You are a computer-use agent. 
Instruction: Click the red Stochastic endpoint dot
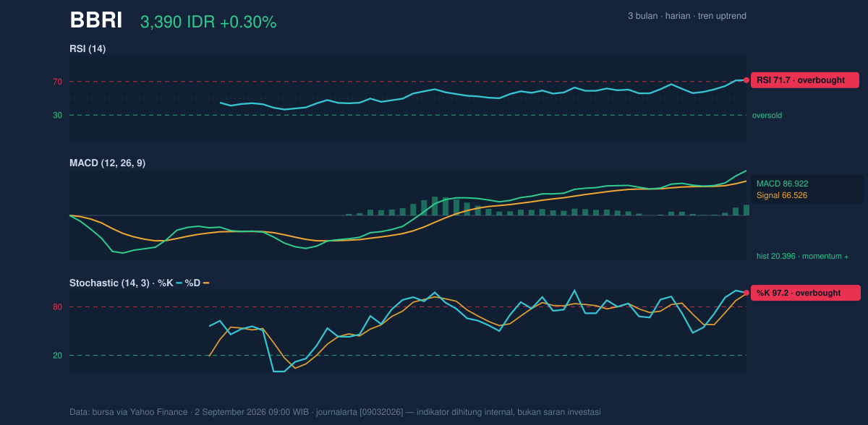tap(746, 293)
